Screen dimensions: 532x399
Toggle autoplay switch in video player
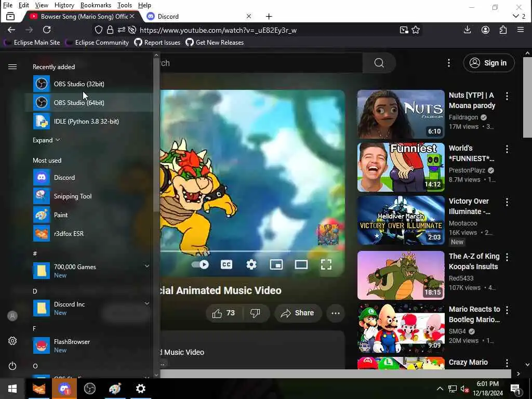click(x=200, y=264)
